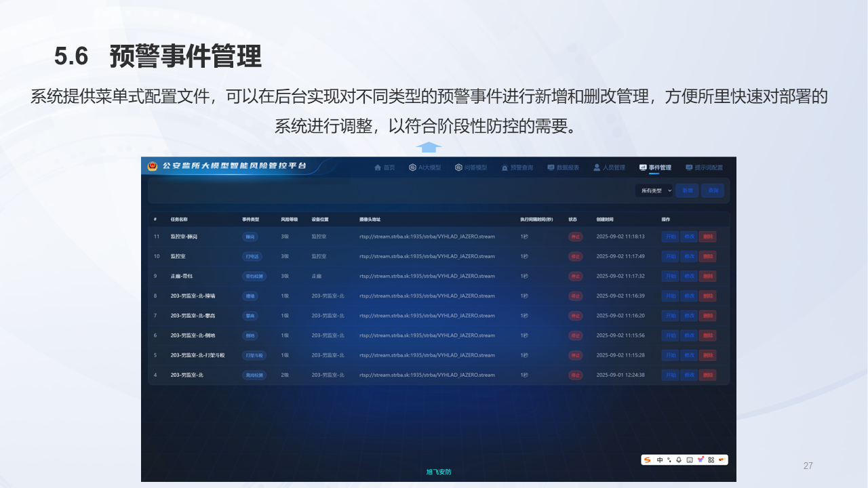The width and height of the screenshot is (868, 488).
Task: Switch to the 人员管理 tab
Action: 610,167
